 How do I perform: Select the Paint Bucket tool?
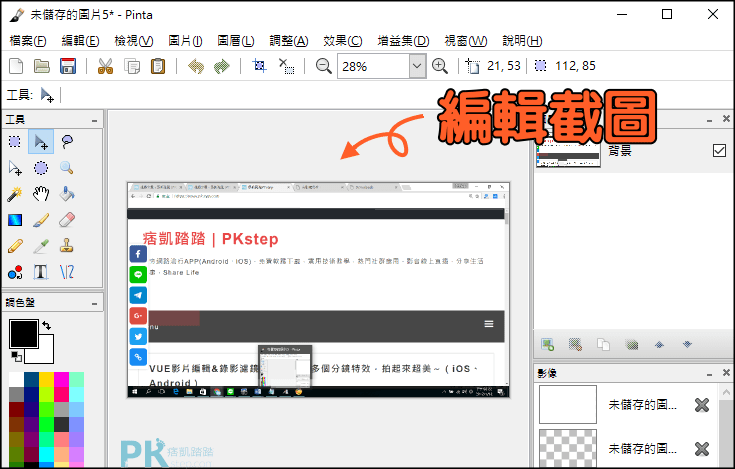pos(67,194)
